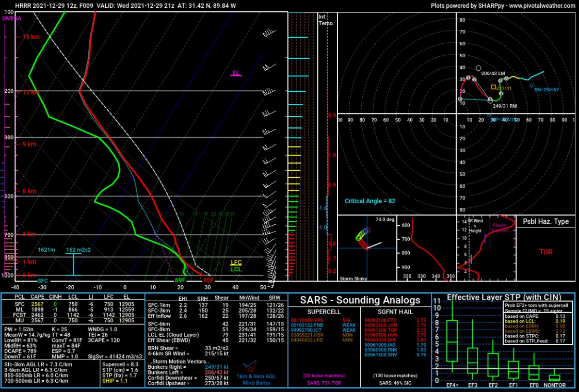This screenshot has height=392, width=579.
Task: Click the NONTOR box plot
Action: click(555, 374)
